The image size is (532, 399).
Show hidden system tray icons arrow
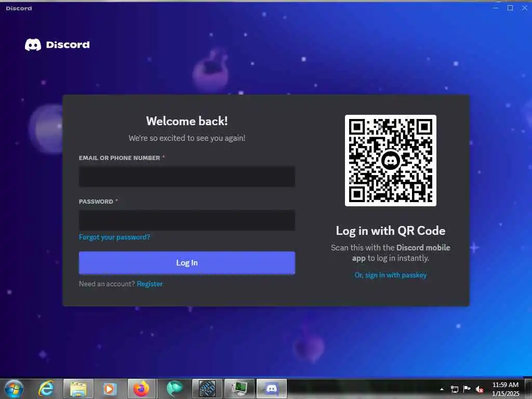point(442,389)
